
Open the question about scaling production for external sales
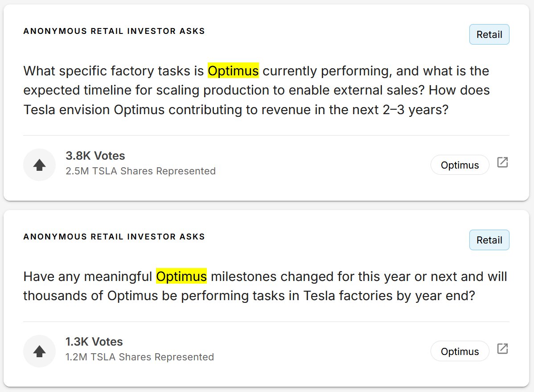256,91
